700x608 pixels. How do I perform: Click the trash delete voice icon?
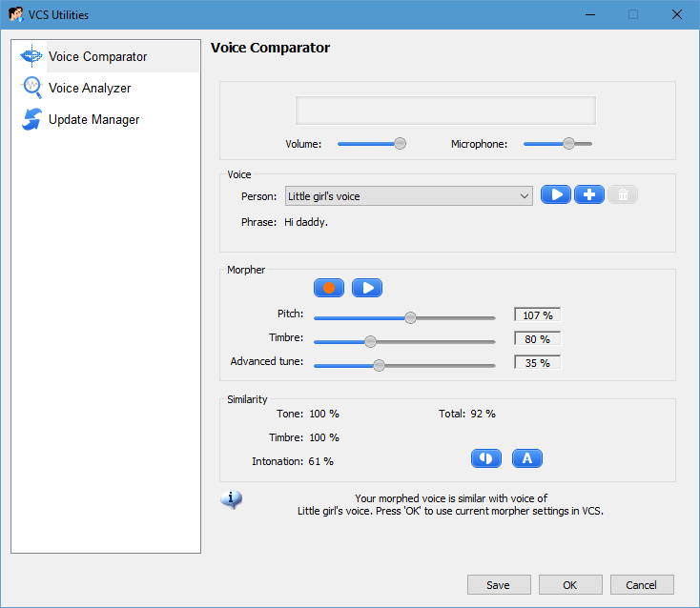(x=623, y=194)
